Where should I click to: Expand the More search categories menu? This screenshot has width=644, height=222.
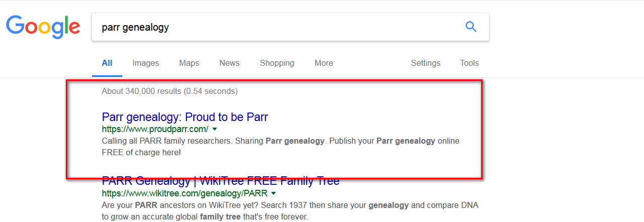[324, 63]
